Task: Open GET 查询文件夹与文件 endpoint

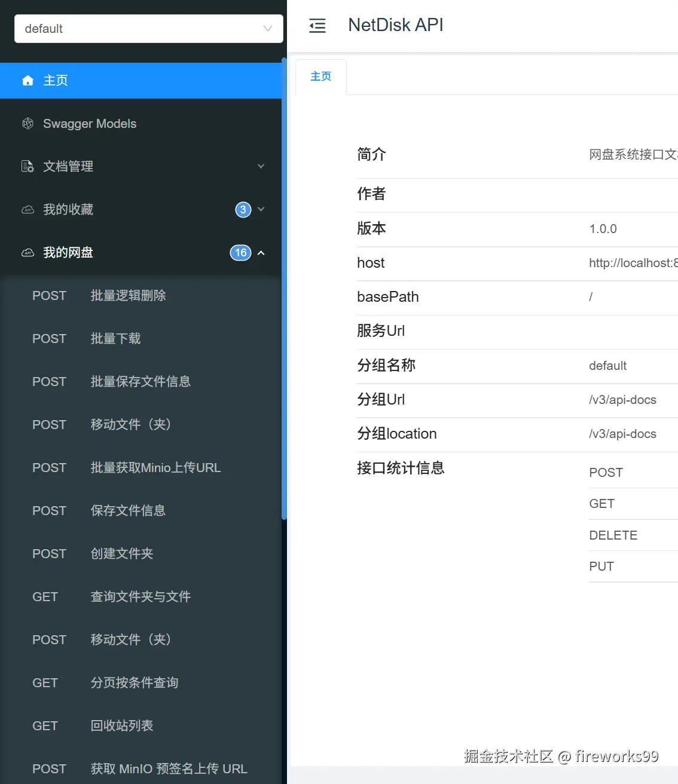Action: [141, 597]
